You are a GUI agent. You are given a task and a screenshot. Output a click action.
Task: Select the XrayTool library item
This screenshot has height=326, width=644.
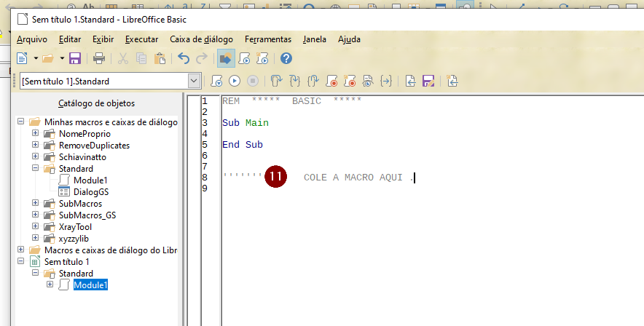(75, 227)
